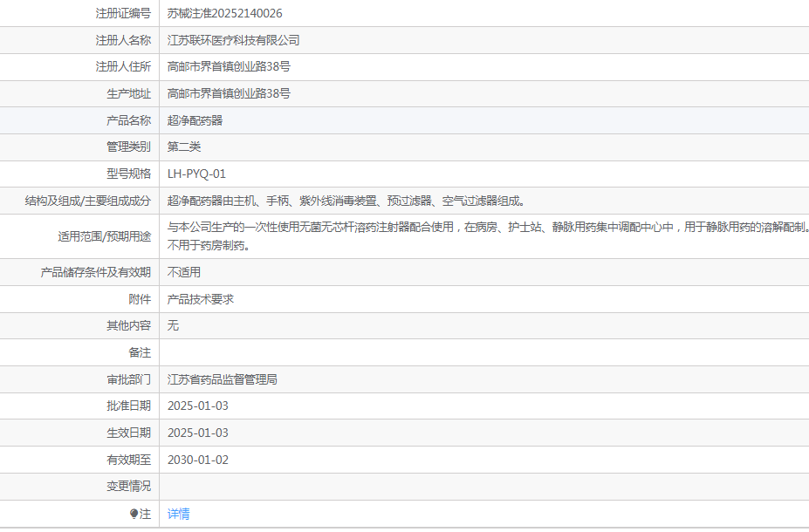Viewport: 809px width, 532px height.
Task: Click the 管理类别 label
Action: 129,147
